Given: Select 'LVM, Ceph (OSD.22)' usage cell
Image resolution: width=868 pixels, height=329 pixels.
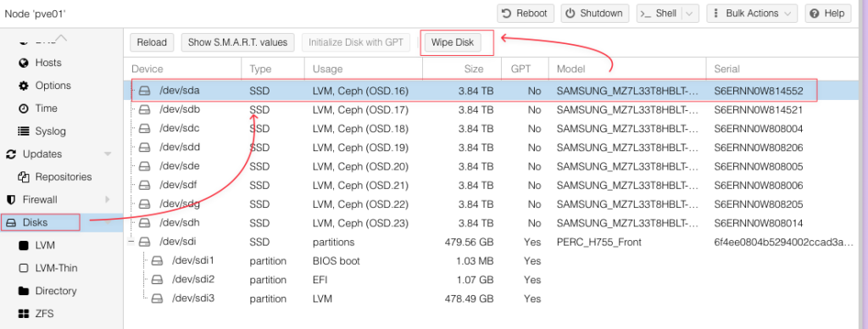Looking at the screenshot, I should pos(360,204).
